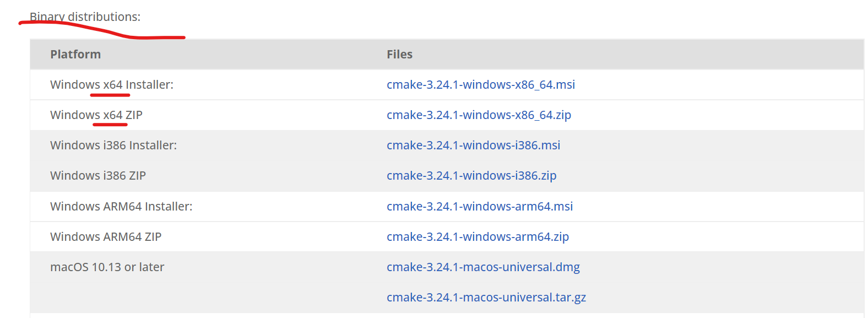Click the cmake-3.24.1-windows-i386.msi link
Screen dimensions: 868x318
tap(473, 145)
